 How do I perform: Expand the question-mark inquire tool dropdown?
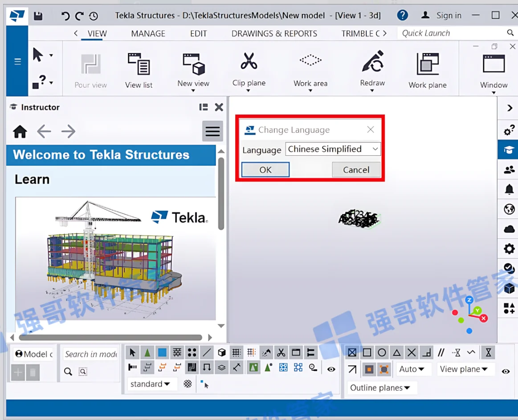(51, 82)
